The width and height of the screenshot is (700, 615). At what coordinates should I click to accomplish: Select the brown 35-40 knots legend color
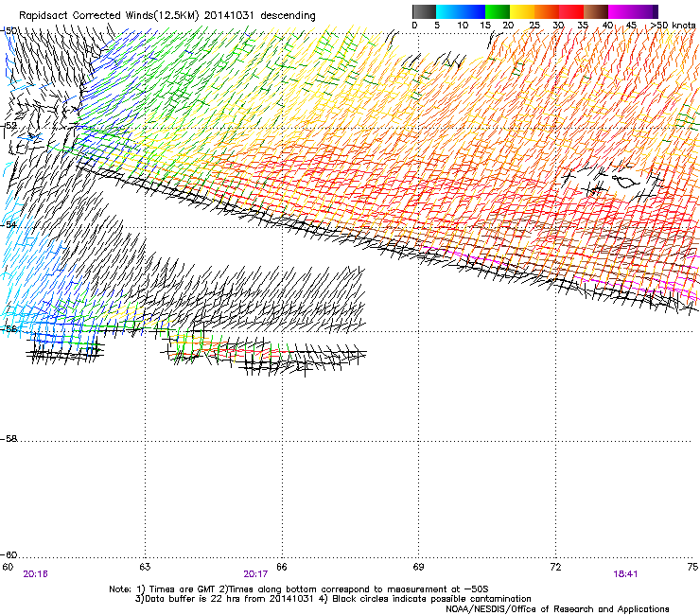(596, 11)
